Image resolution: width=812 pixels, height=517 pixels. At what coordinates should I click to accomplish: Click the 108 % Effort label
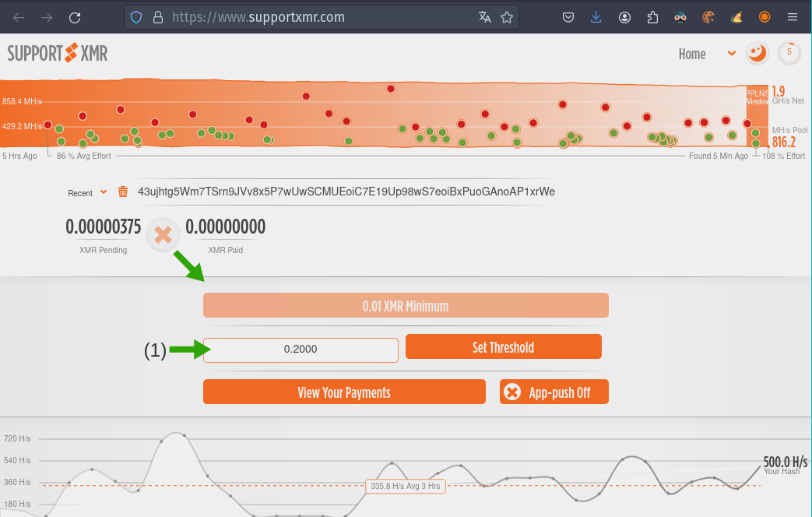coord(783,156)
